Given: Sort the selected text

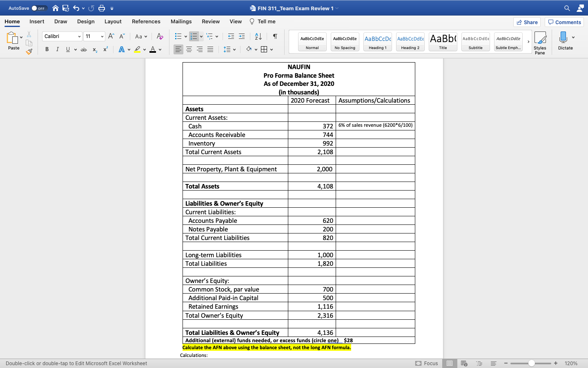Looking at the screenshot, I should click(258, 36).
